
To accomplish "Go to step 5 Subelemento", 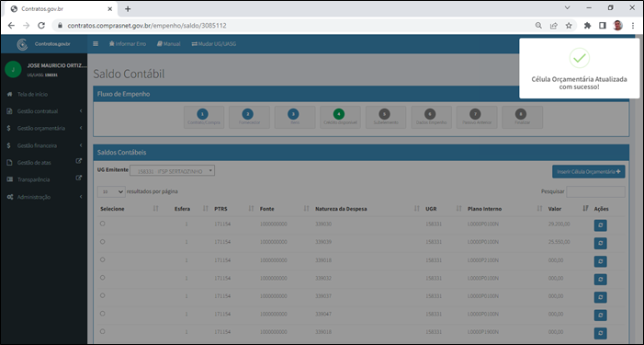I will 386,117.
